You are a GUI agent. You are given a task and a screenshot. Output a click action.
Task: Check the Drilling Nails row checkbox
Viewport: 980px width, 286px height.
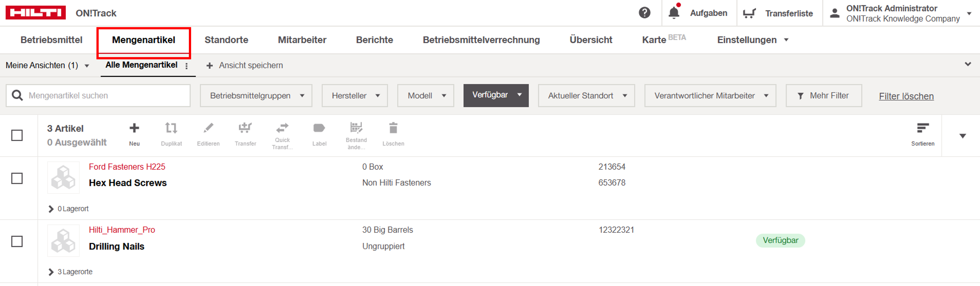pyautogui.click(x=17, y=241)
